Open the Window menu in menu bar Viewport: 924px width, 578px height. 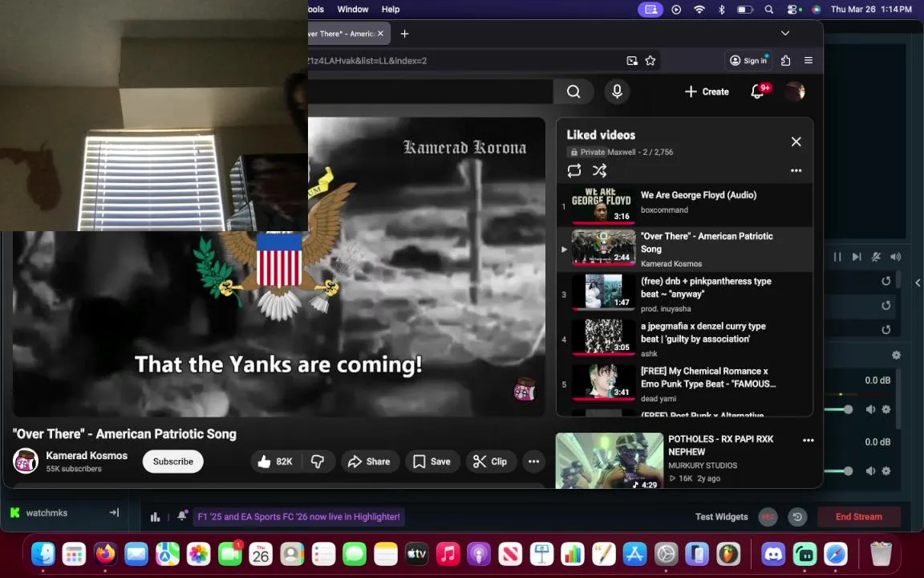point(352,10)
